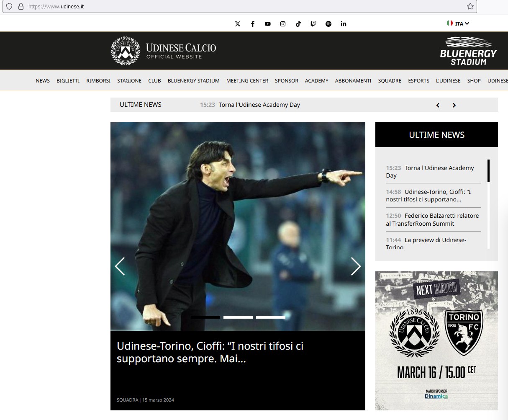Click the Bluenergy Stadium logo

point(468,51)
